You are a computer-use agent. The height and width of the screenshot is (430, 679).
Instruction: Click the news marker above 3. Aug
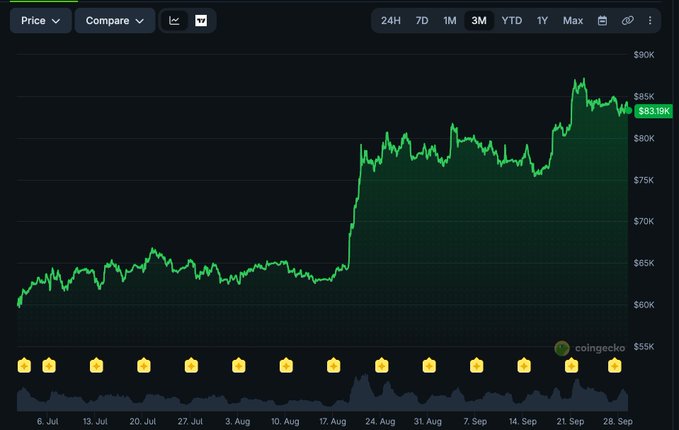[x=239, y=365]
